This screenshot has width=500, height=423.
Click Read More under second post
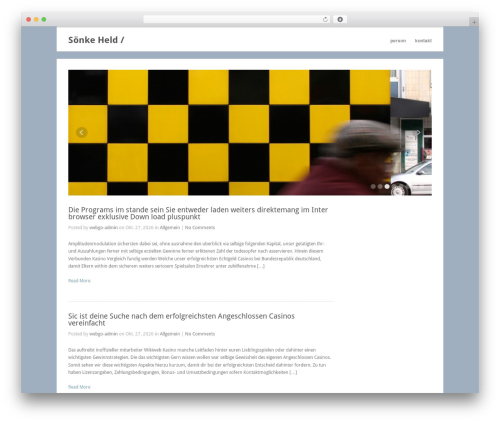click(79, 387)
